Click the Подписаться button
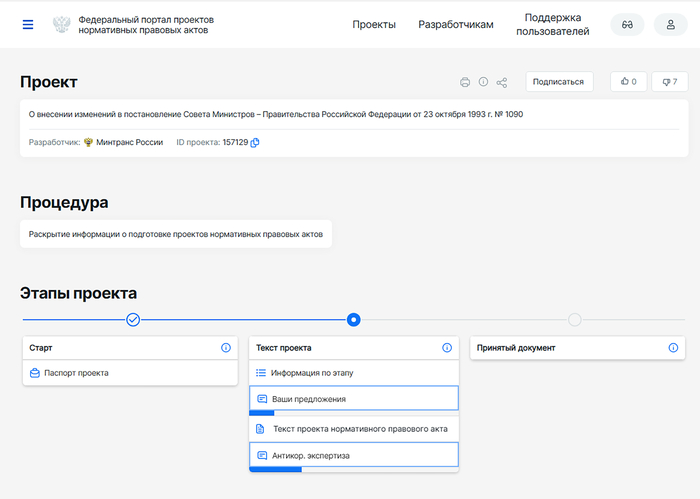Image resolution: width=700 pixels, height=499 pixels. tap(558, 82)
